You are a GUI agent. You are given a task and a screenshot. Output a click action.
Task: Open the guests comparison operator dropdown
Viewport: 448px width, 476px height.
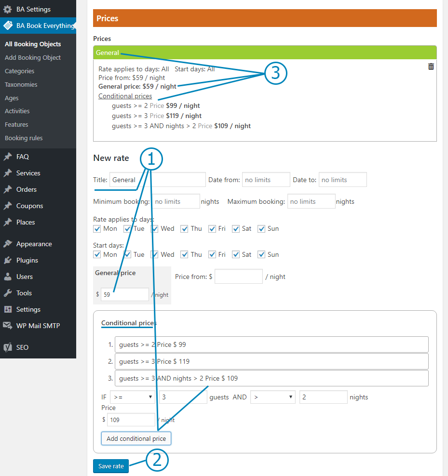point(133,397)
